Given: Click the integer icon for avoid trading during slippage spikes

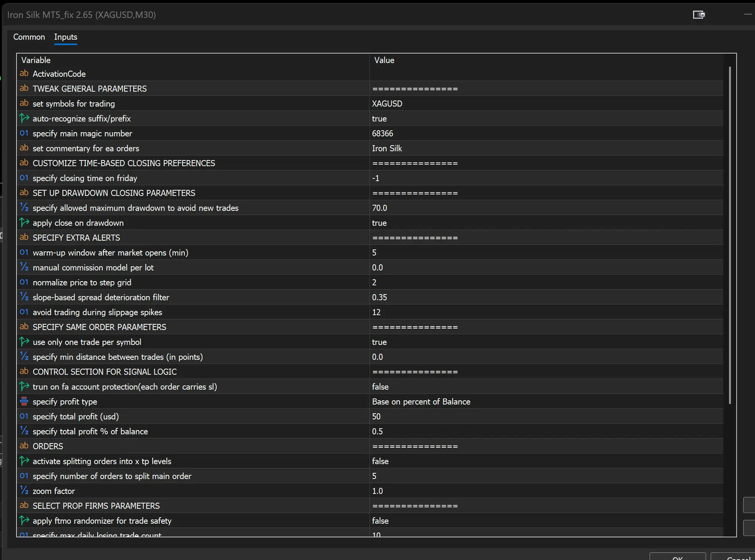Looking at the screenshot, I should (x=24, y=312).
